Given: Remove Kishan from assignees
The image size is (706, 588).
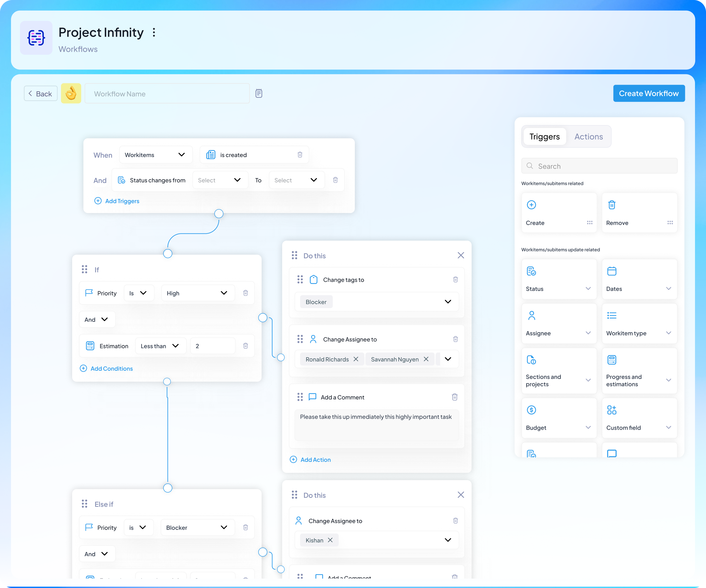Looking at the screenshot, I should (x=330, y=540).
